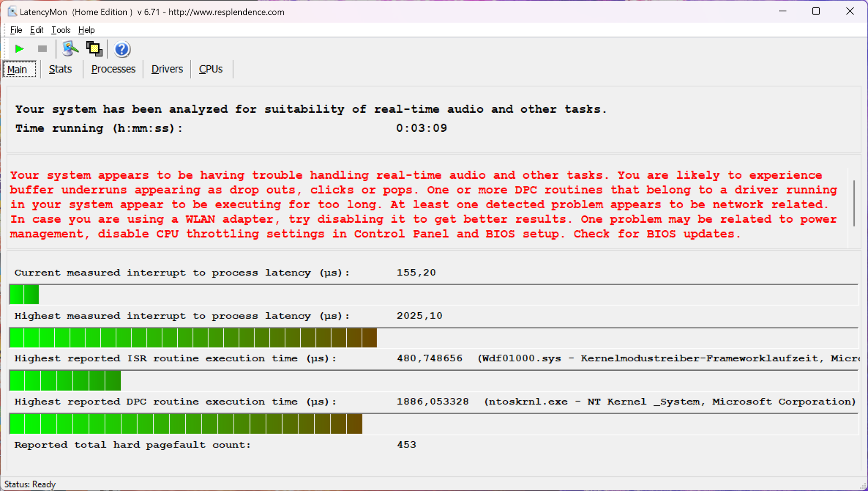The width and height of the screenshot is (868, 491).
Task: Switch to the Processes tab
Action: (113, 69)
